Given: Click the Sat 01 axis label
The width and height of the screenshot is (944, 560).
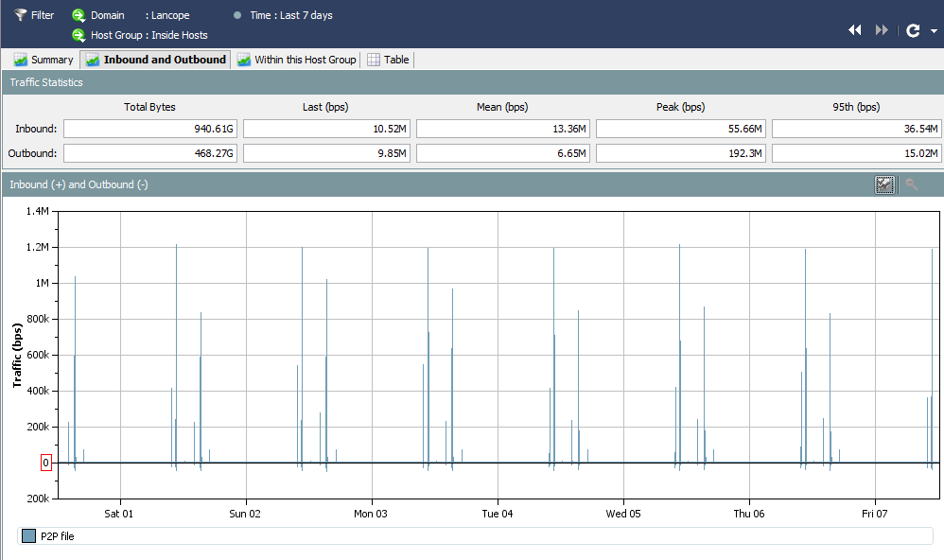Looking at the screenshot, I should pos(118,514).
